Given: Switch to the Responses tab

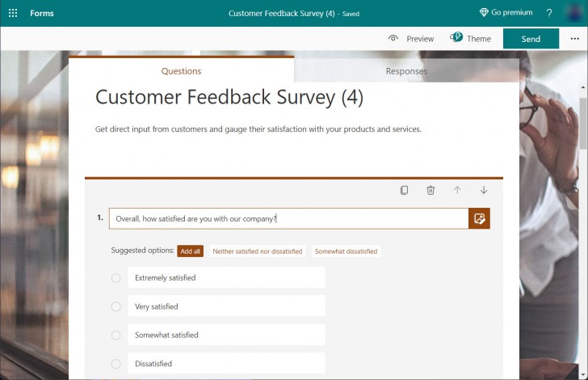Looking at the screenshot, I should pos(406,71).
